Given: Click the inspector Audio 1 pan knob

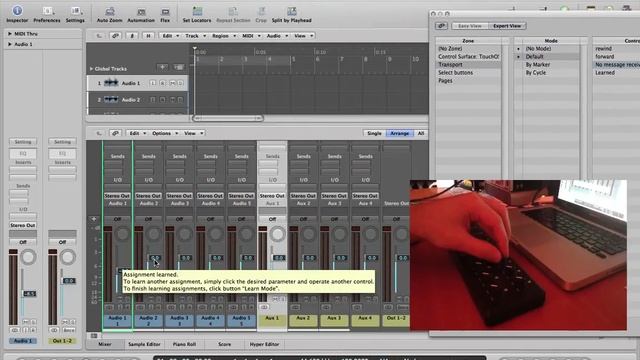Looking at the screenshot, I should (x=28, y=257).
